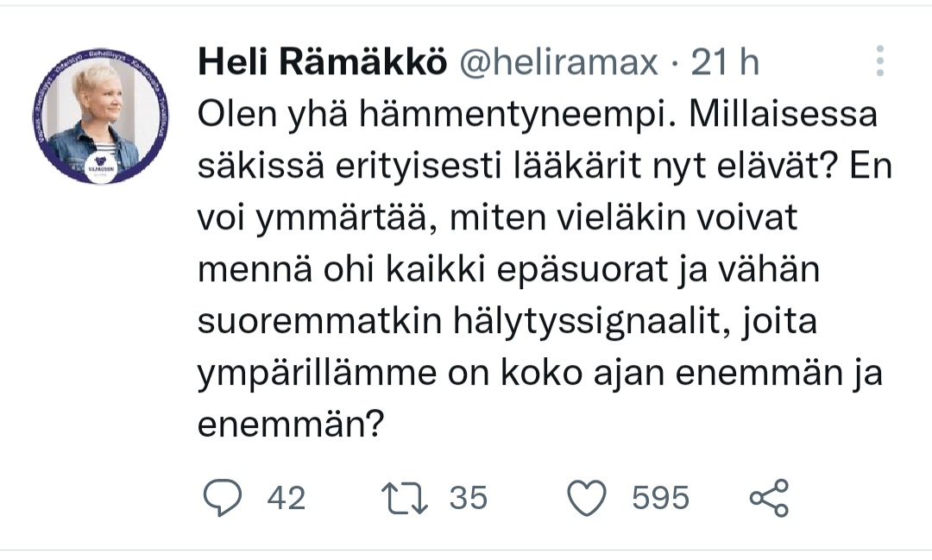The width and height of the screenshot is (932, 560).
Task: Click the retweet count 35
Action: pyautogui.click(x=469, y=498)
